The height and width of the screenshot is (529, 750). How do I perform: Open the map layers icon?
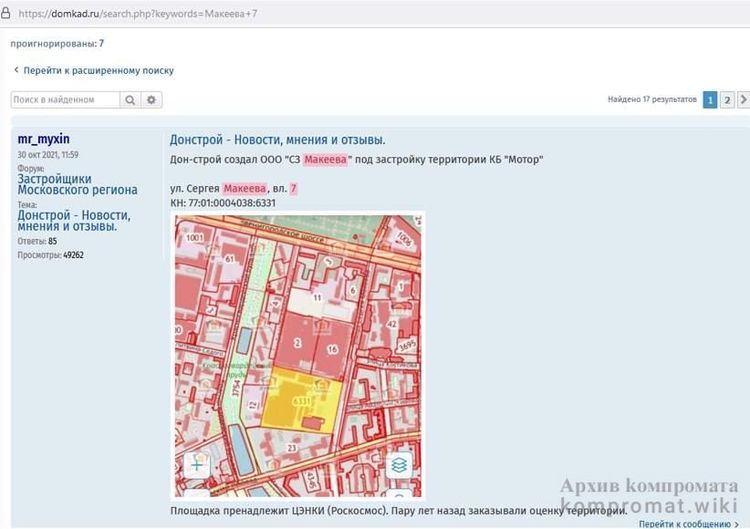(399, 464)
